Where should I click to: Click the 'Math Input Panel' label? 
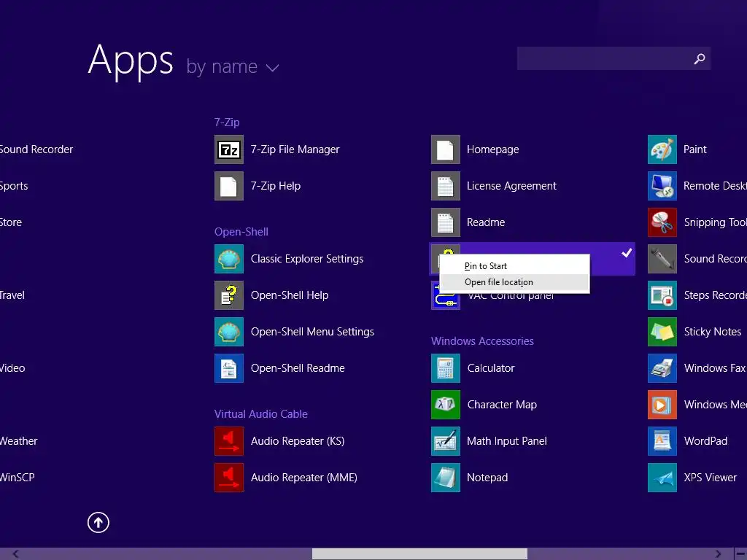tap(507, 441)
